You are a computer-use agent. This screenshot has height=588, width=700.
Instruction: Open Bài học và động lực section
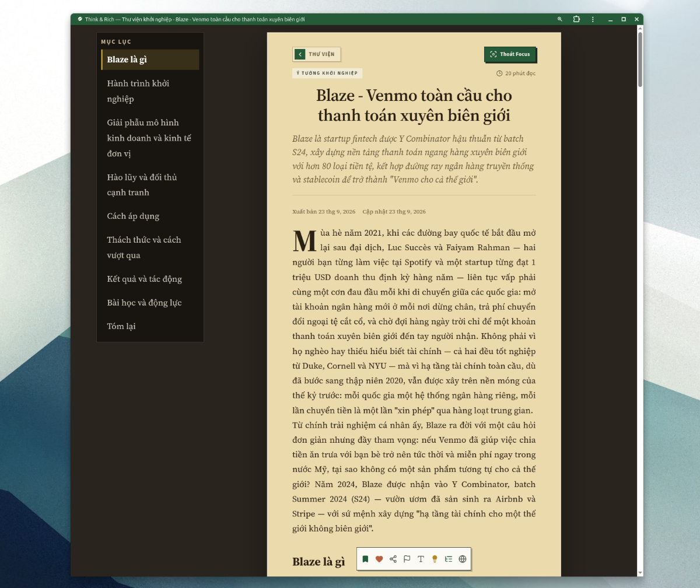coord(150,303)
